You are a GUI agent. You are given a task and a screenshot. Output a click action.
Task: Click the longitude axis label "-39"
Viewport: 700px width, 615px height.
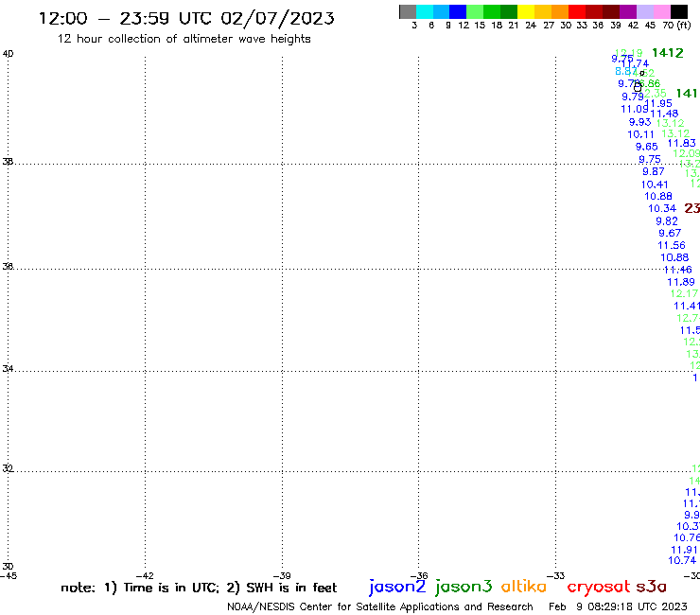pos(282,576)
